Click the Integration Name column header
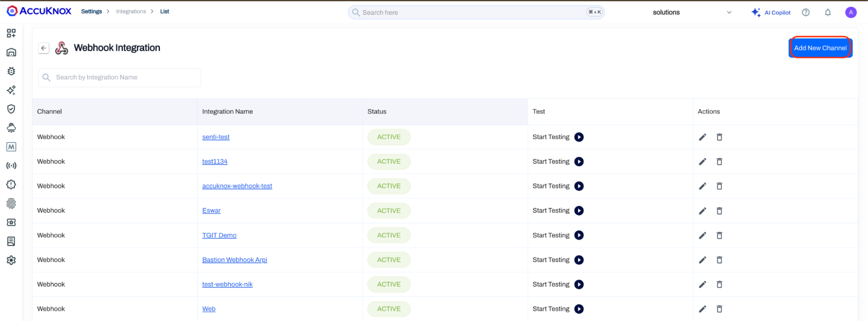Viewport: 868px width, 321px height. tap(228, 112)
